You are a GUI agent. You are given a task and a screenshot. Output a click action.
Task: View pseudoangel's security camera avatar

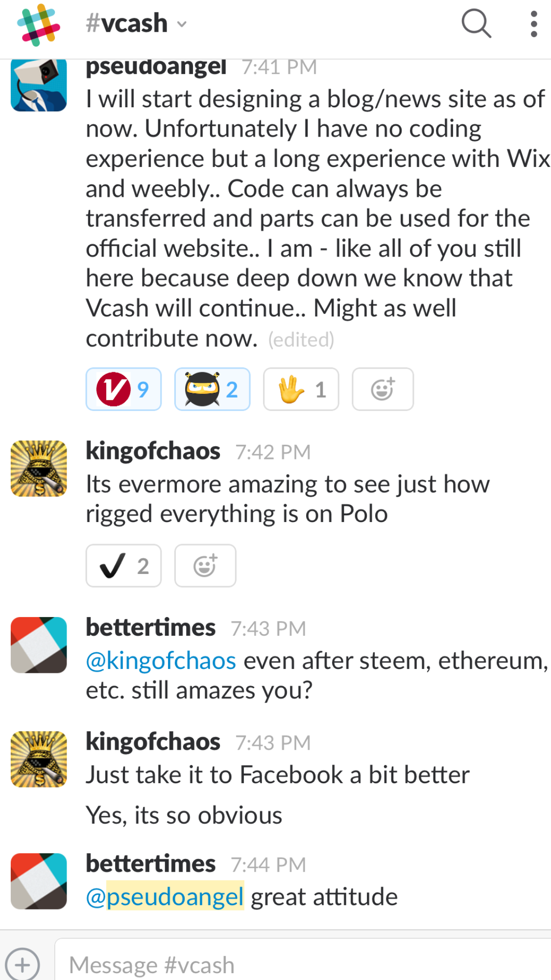pyautogui.click(x=39, y=85)
